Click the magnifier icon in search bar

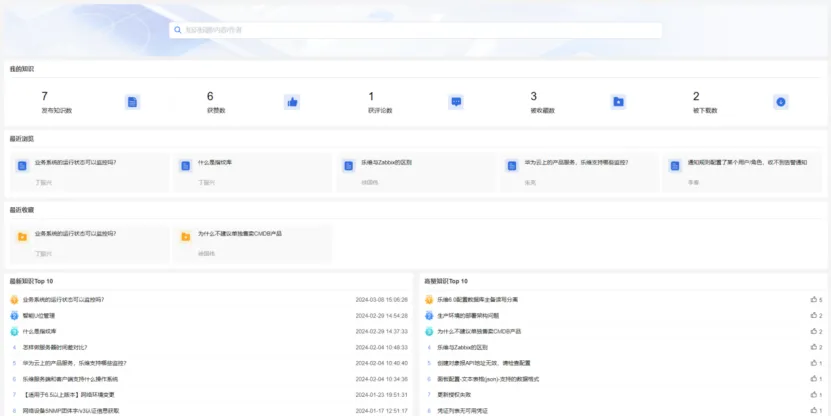click(x=177, y=30)
